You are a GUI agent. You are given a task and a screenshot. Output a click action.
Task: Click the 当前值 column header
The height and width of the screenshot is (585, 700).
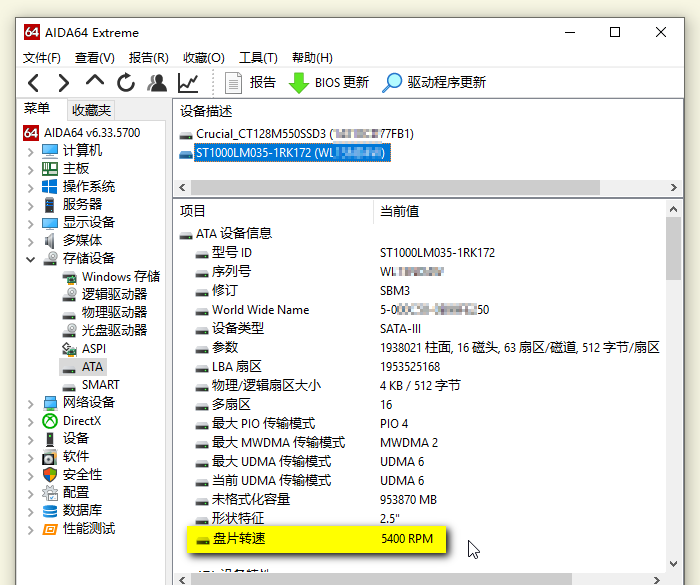pos(399,211)
